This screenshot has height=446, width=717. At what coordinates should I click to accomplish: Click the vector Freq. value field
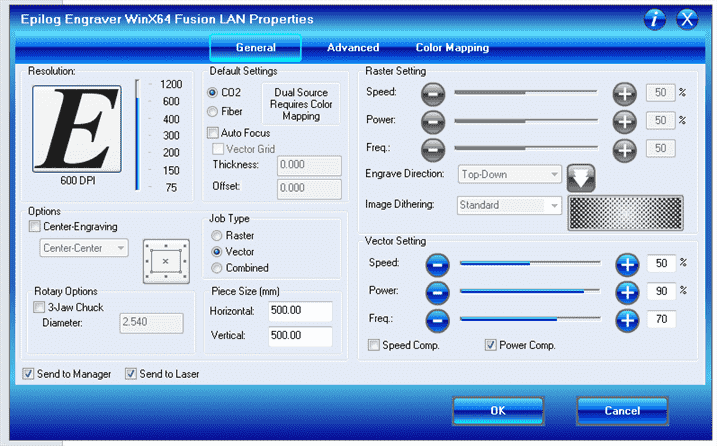tap(661, 319)
